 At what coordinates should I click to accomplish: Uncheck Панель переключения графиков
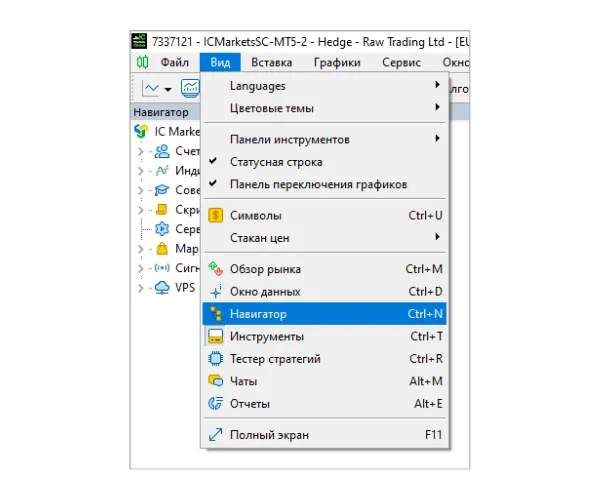coord(213,185)
